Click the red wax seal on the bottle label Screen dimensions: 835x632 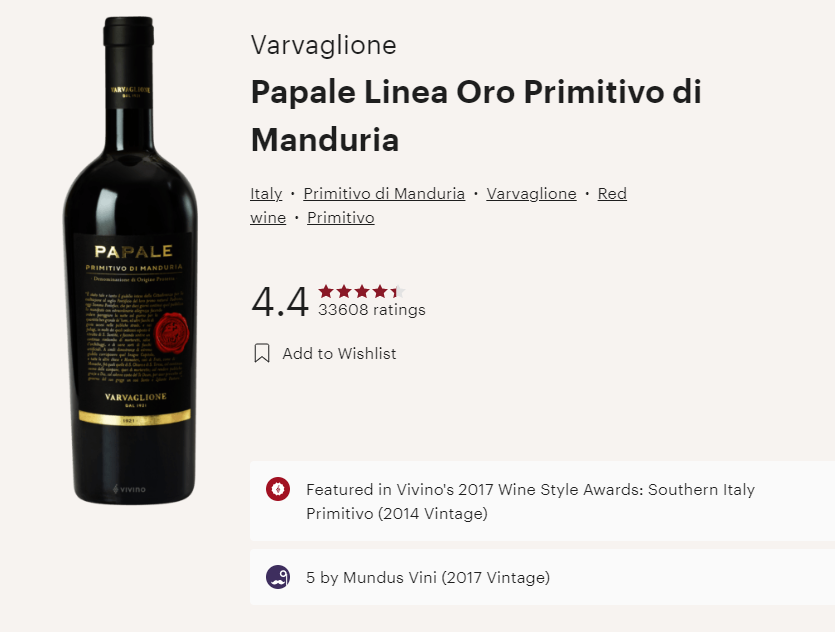(171, 333)
